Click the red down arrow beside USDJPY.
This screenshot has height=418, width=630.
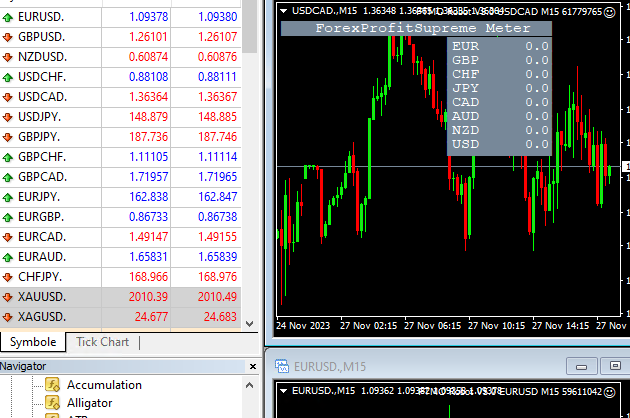coord(8,117)
